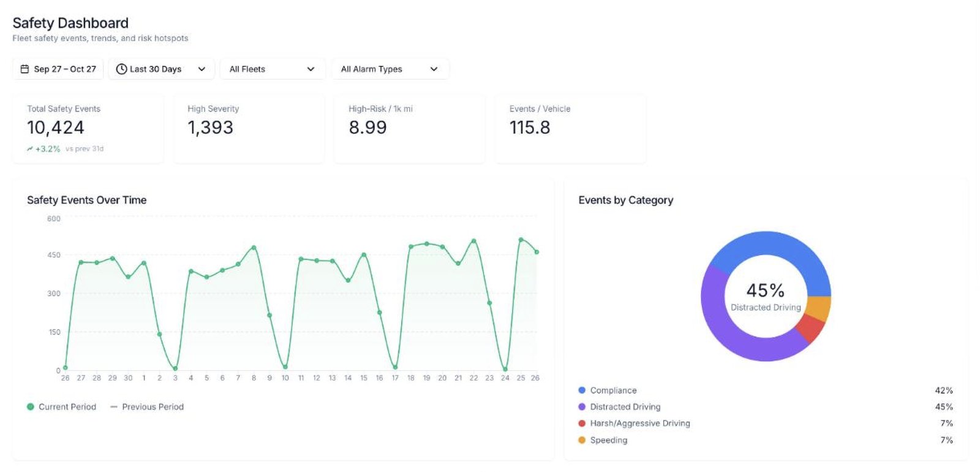Click the Harsh/Aggressive Driving 7% value
The image size is (980, 472).
point(947,424)
